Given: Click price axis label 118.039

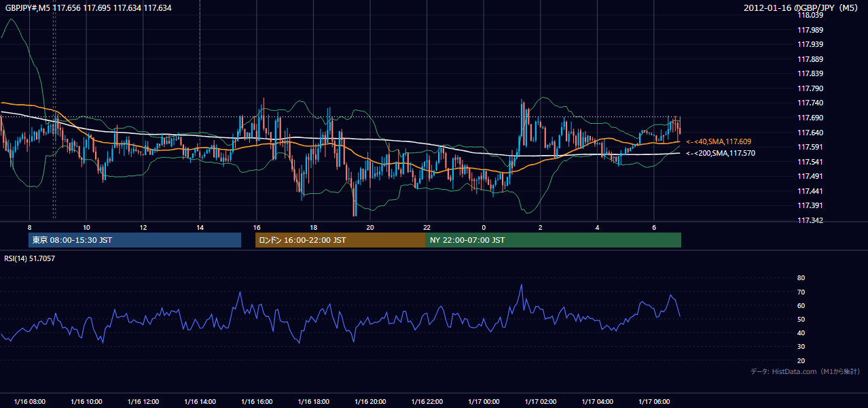Looking at the screenshot, I should click(x=810, y=15).
